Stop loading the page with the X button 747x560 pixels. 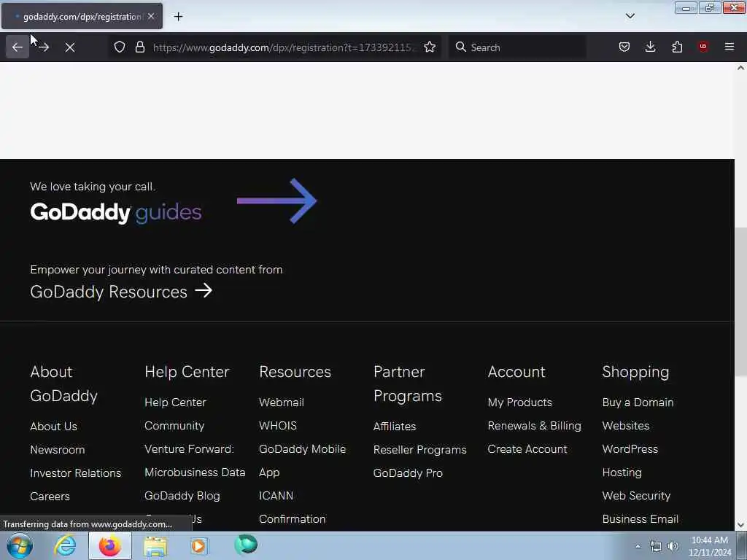point(69,47)
